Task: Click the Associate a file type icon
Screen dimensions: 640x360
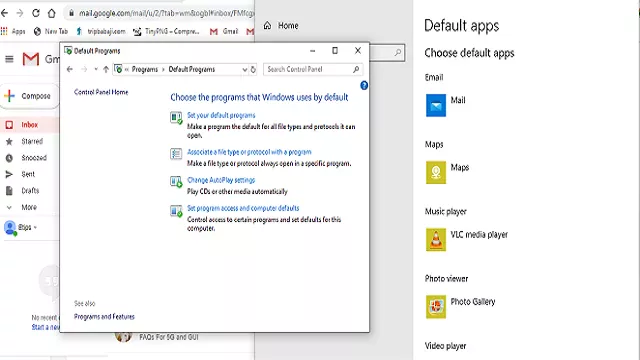Action: tap(176, 154)
